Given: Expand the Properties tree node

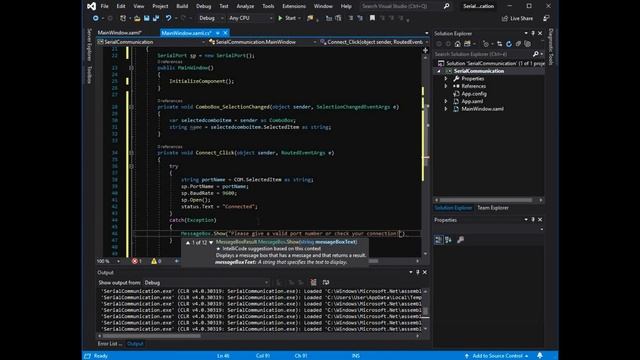Looking at the screenshot, I should [446, 79].
